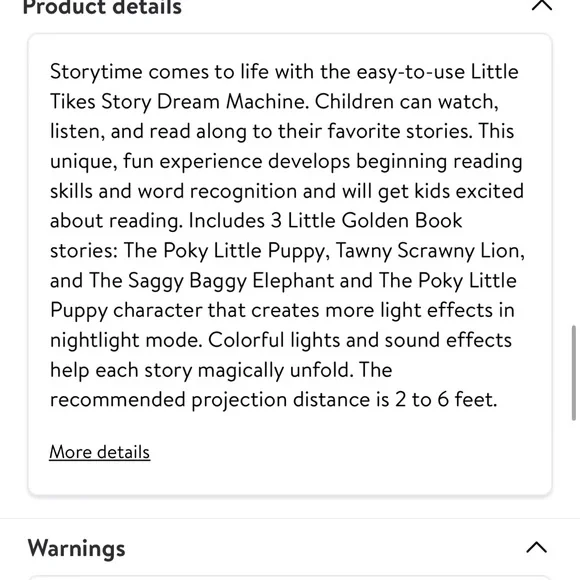Collapse the Product details section chevron

click(542, 5)
